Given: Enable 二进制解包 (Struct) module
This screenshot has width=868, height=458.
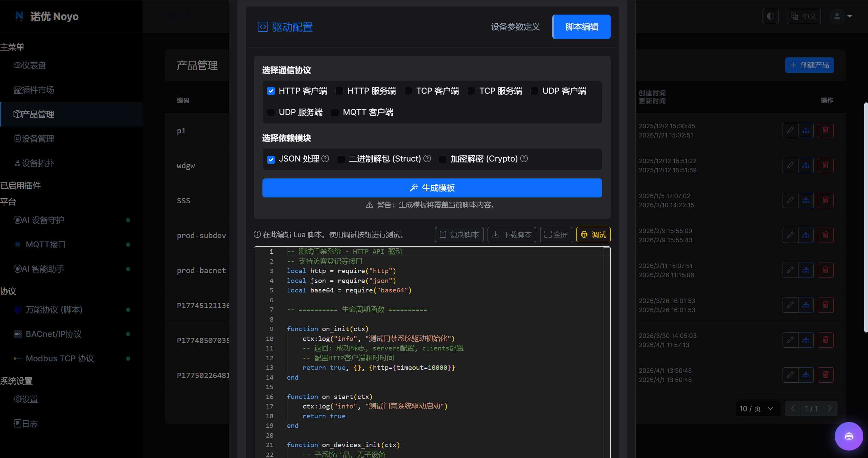Looking at the screenshot, I should (x=341, y=159).
